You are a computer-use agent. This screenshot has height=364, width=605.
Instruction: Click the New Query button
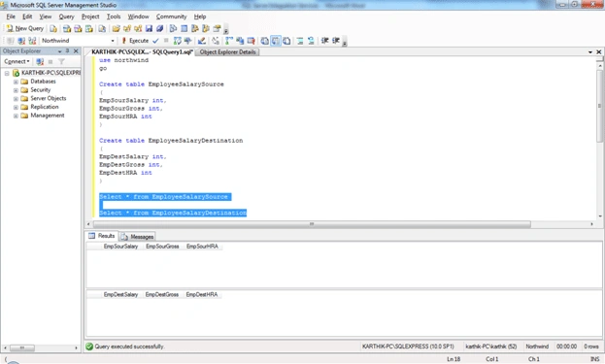click(x=25, y=28)
